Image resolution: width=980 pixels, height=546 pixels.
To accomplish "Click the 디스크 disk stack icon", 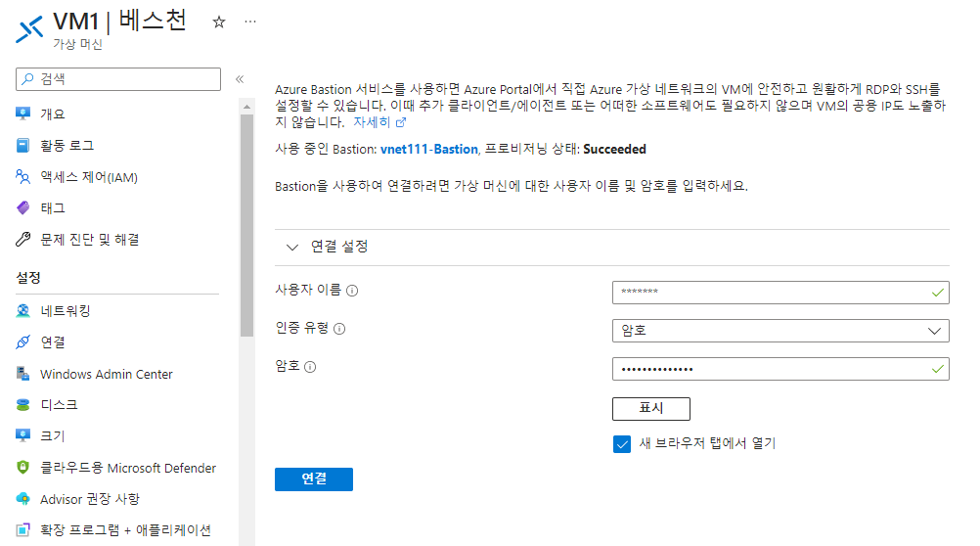I will pyautogui.click(x=23, y=405).
